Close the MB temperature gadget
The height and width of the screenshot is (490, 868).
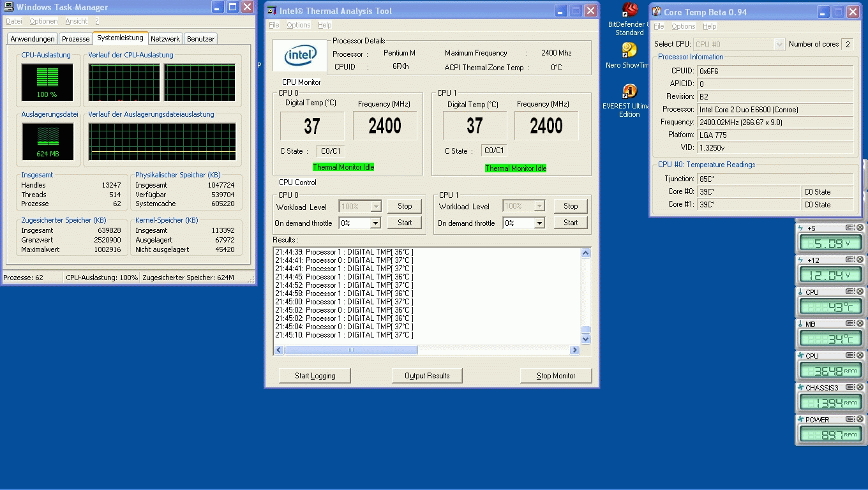click(860, 323)
